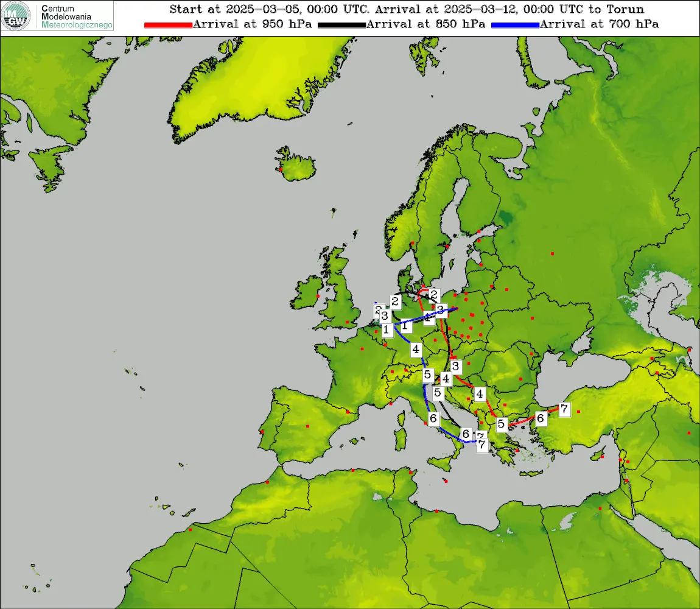This screenshot has height=609, width=700.
Task: Select day 6 marker on black trajectory near Albania
Action: [x=466, y=434]
